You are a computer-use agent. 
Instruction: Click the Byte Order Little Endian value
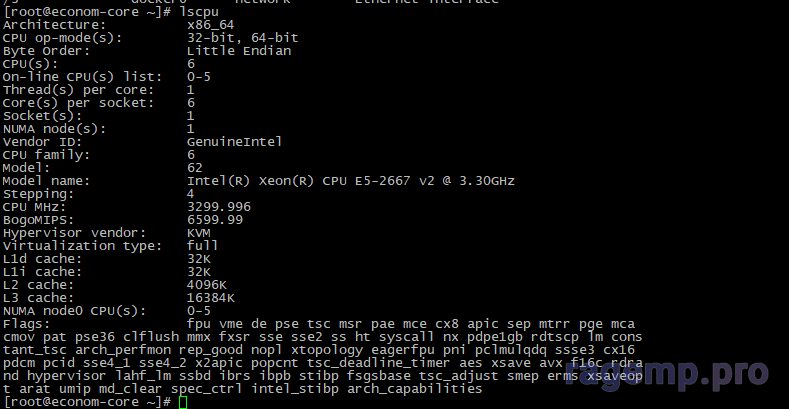coord(239,51)
